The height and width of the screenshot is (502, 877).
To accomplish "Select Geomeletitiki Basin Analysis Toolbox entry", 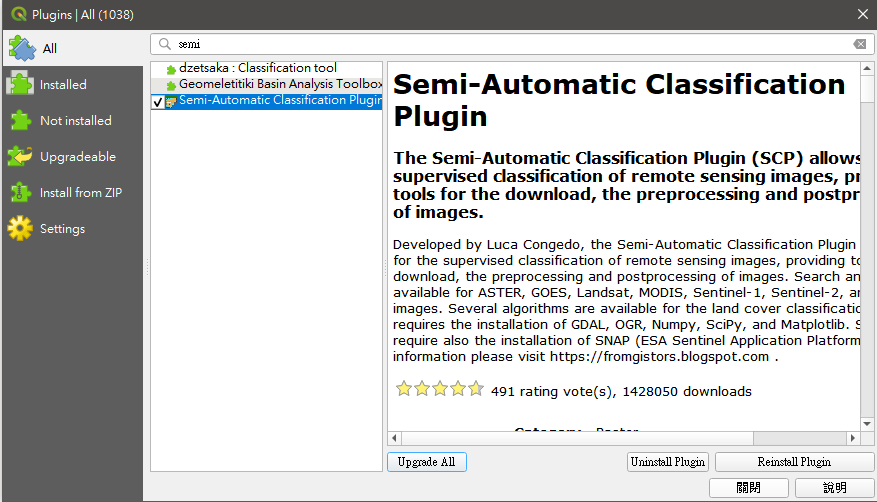I will 266,84.
